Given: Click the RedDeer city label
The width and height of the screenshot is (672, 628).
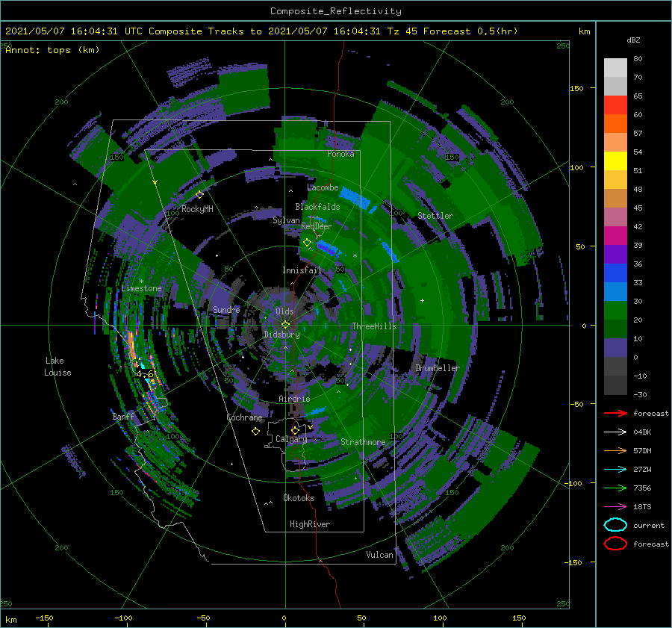Looking at the screenshot, I should tap(317, 226).
